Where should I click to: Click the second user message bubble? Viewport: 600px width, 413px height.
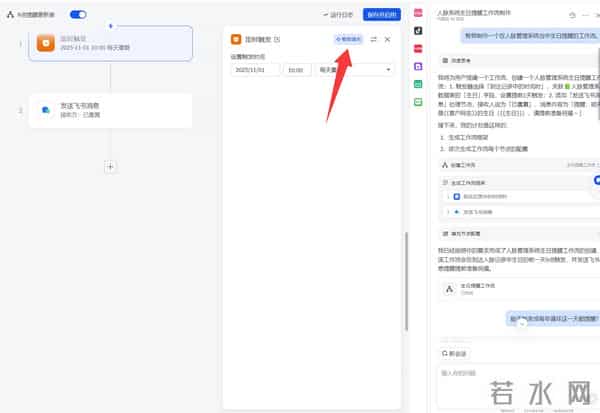(554, 318)
